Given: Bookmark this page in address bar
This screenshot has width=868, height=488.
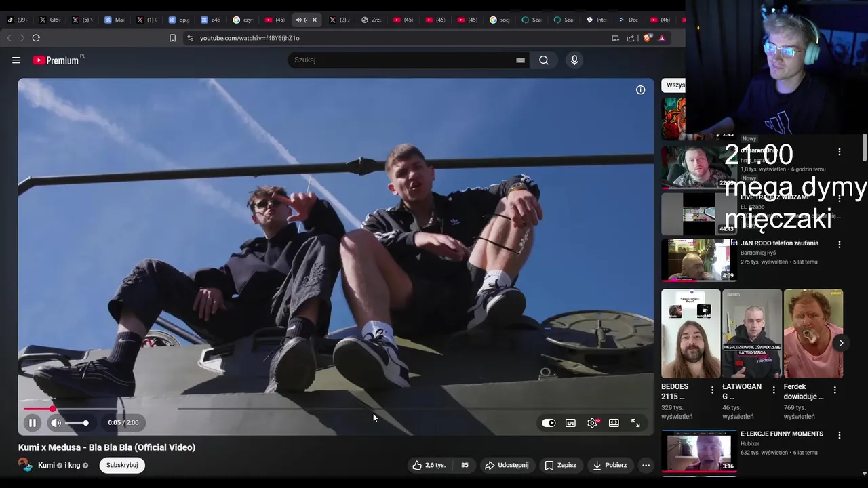Looking at the screenshot, I should pos(173,38).
